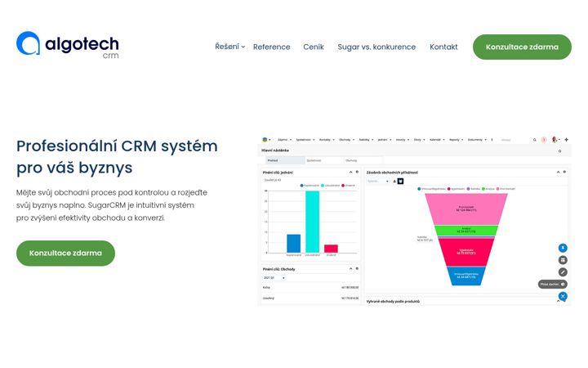Switch to the Obchody dashboard tab

(363, 160)
